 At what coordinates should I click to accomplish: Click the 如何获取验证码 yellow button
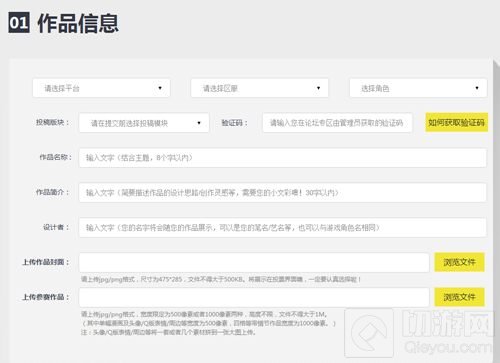[456, 122]
